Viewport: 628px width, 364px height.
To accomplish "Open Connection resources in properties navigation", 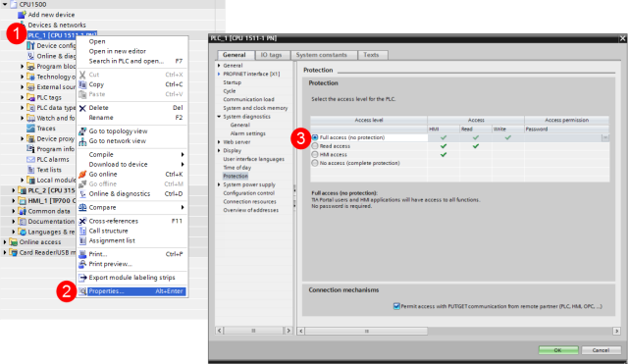I will point(250,202).
